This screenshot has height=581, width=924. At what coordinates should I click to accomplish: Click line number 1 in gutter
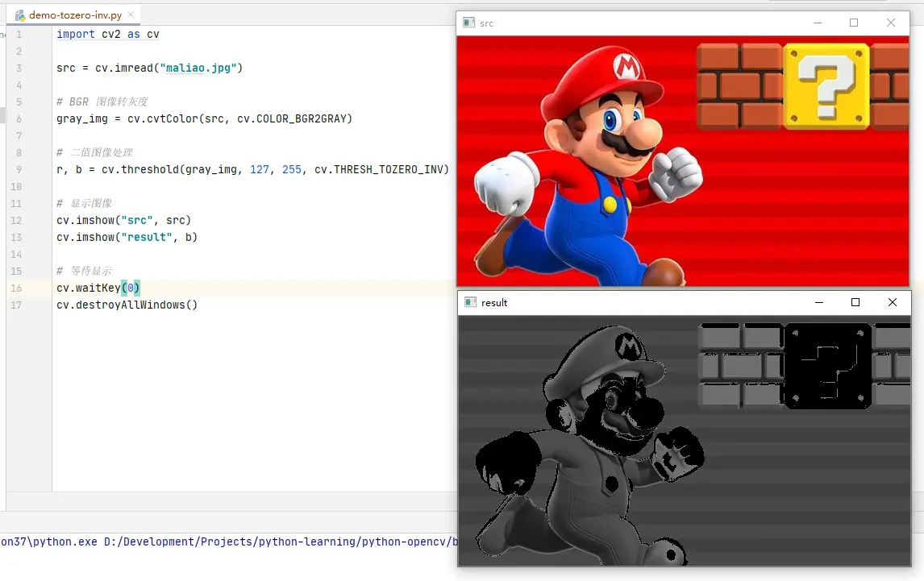[19, 35]
